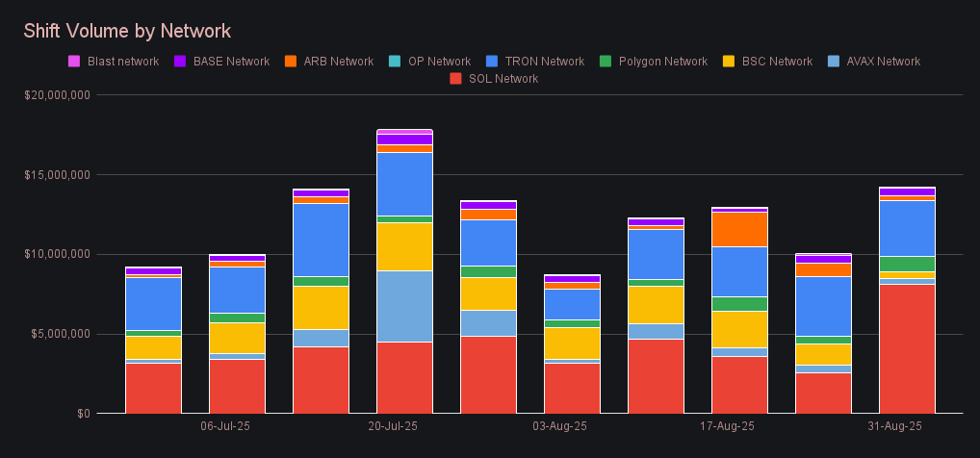Select the red SOL segment of 31-Aug-25 bar
The width and height of the screenshot is (980, 458).
point(907,348)
